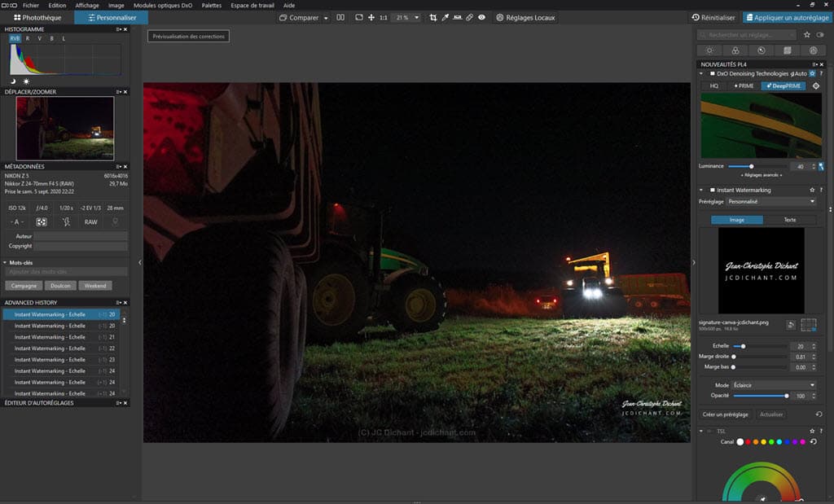The image size is (834, 504).
Task: Click the denoising loupe target icon
Action: click(x=816, y=85)
